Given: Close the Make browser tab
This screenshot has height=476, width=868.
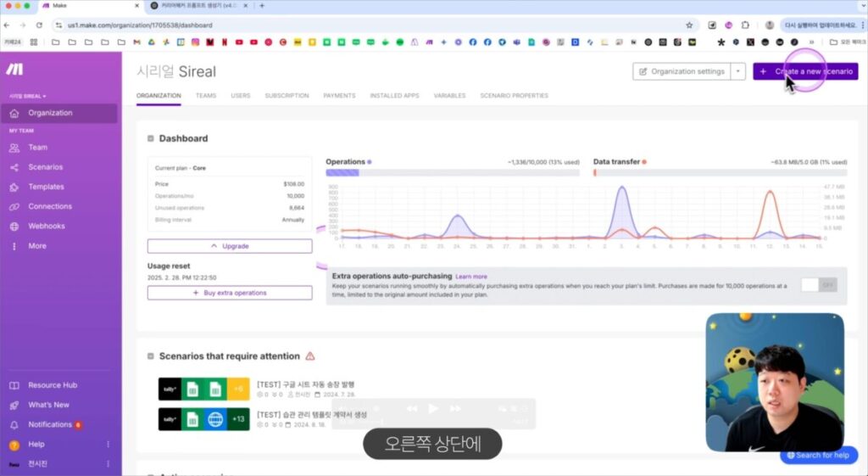Looking at the screenshot, I should tap(137, 6).
